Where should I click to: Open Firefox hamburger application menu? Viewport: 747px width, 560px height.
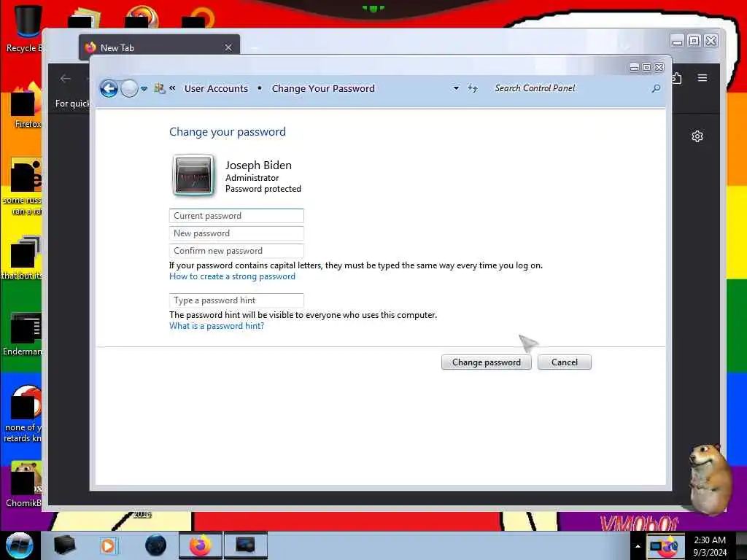tap(703, 77)
